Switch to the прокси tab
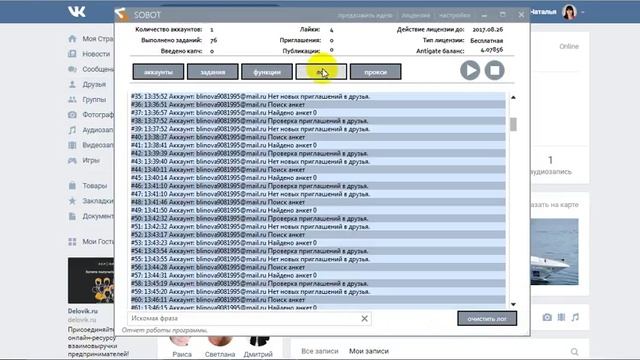The width and height of the screenshot is (640, 360). [x=376, y=72]
